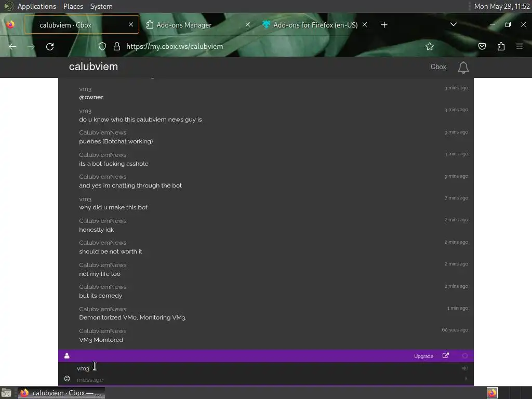The height and width of the screenshot is (399, 532).
Task: Click the calubviem Cbox taskbar button
Action: click(x=61, y=393)
